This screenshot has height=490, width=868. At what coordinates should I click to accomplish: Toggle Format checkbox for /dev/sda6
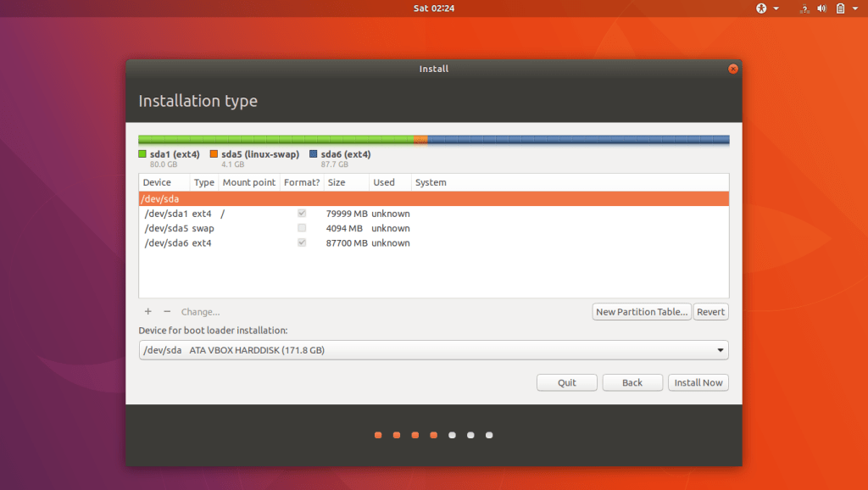(302, 242)
